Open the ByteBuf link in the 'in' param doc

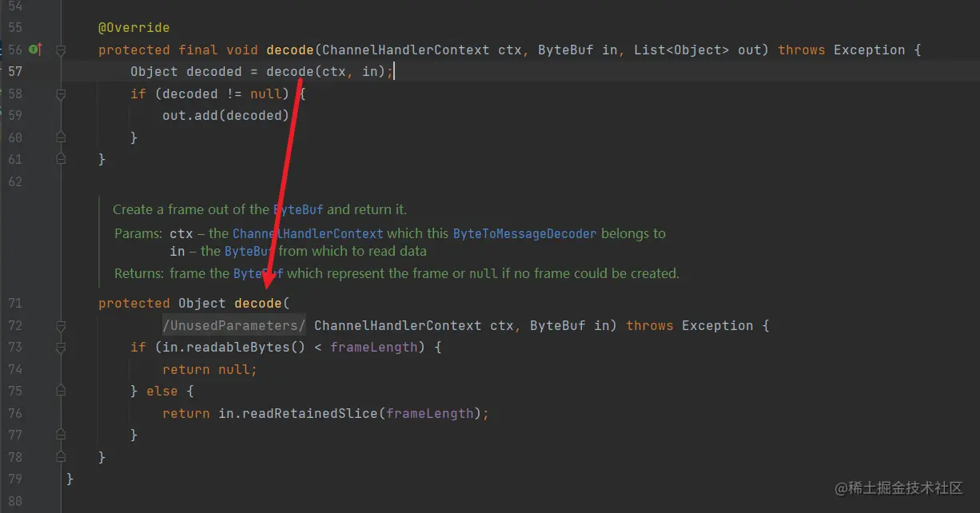(x=249, y=251)
